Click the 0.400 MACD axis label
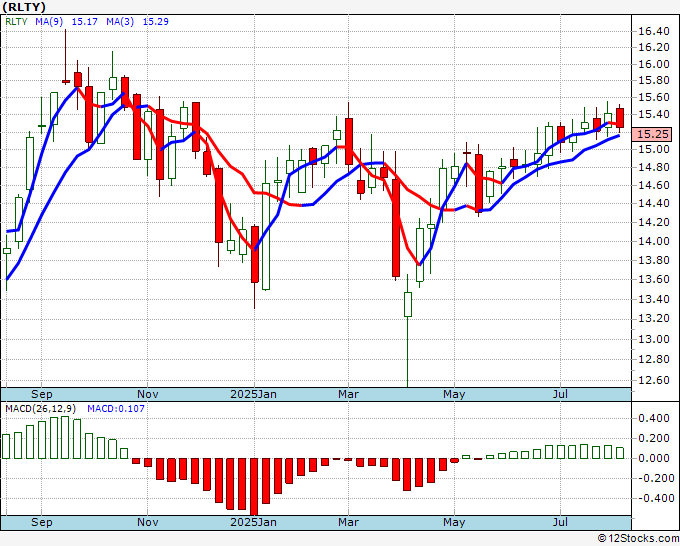Viewport: 680px width, 546px height. [654, 418]
